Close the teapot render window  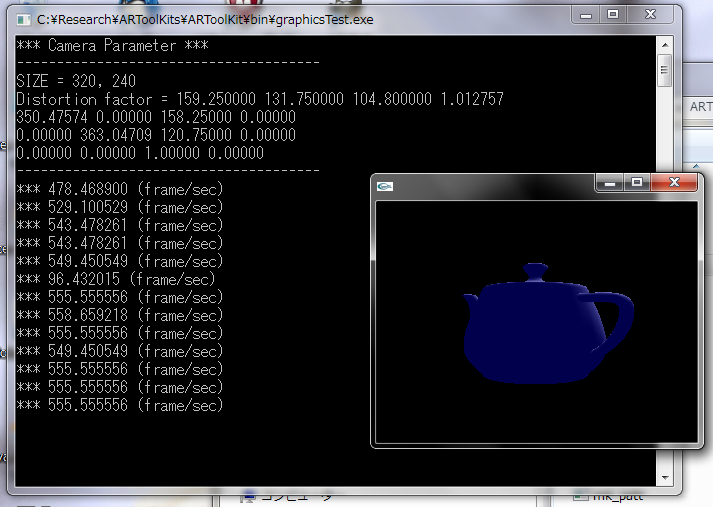tap(674, 183)
